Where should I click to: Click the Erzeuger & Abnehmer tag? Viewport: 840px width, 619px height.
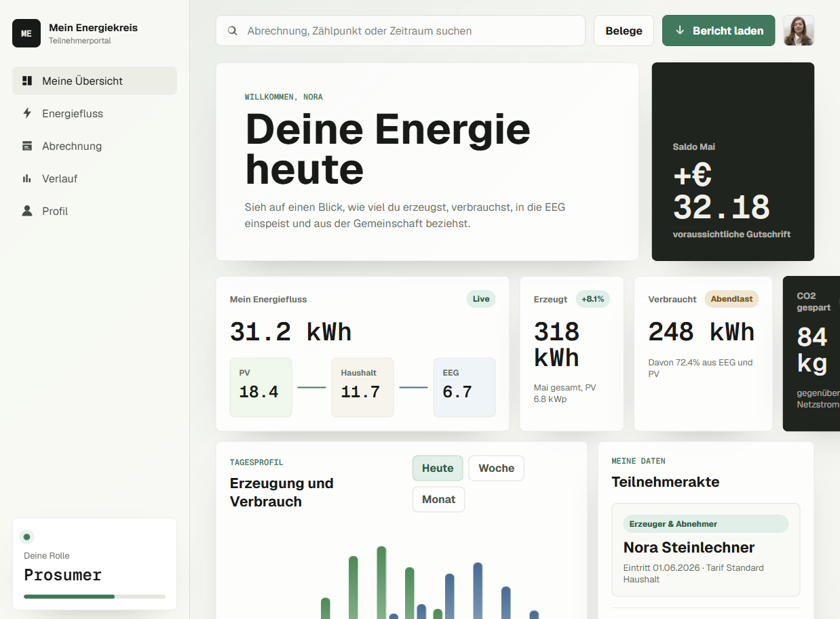[x=706, y=523]
